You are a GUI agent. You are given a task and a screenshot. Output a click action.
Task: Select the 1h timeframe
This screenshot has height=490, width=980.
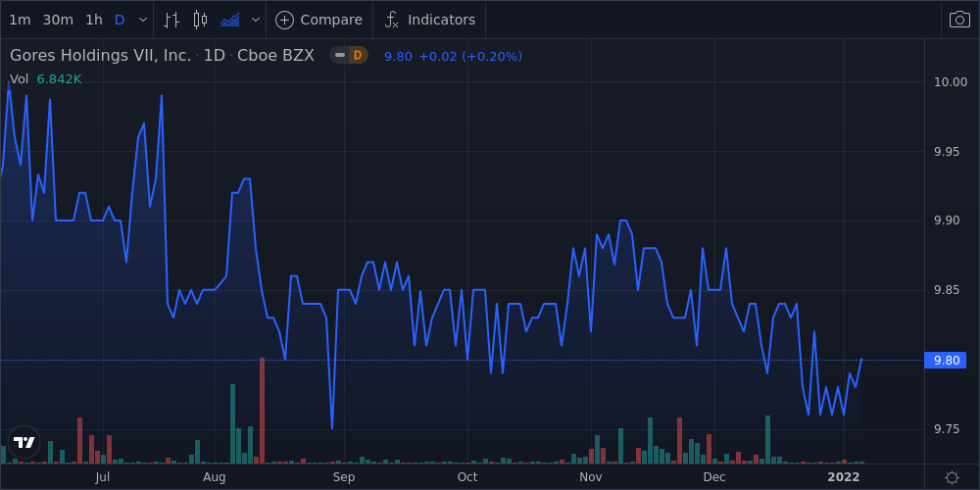point(94,20)
